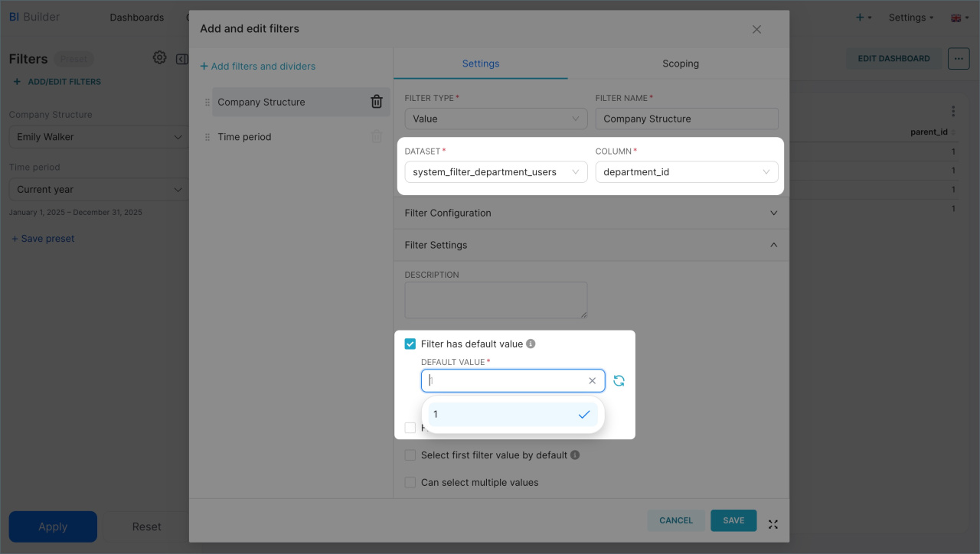Open the Dataset dropdown
The image size is (980, 554).
[495, 172]
